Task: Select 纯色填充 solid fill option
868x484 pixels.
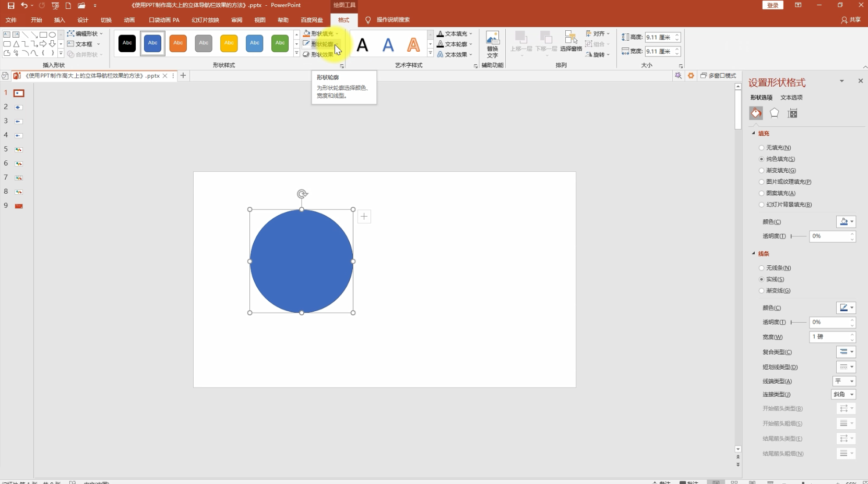Action: click(x=762, y=159)
